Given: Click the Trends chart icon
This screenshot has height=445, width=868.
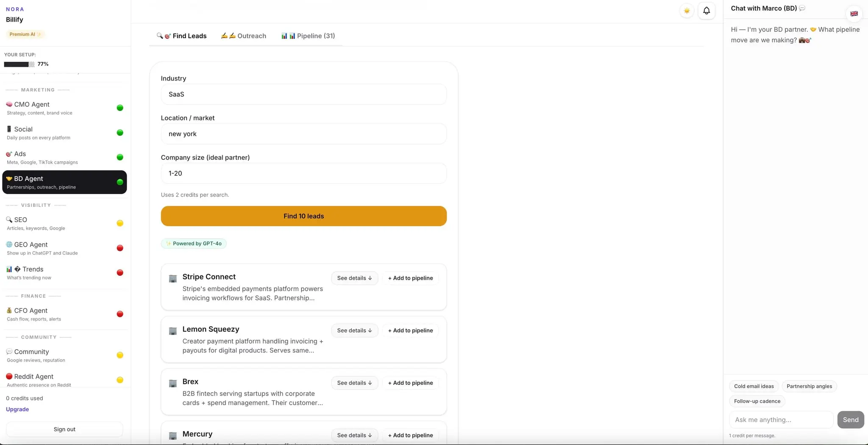Looking at the screenshot, I should click(x=9, y=269).
